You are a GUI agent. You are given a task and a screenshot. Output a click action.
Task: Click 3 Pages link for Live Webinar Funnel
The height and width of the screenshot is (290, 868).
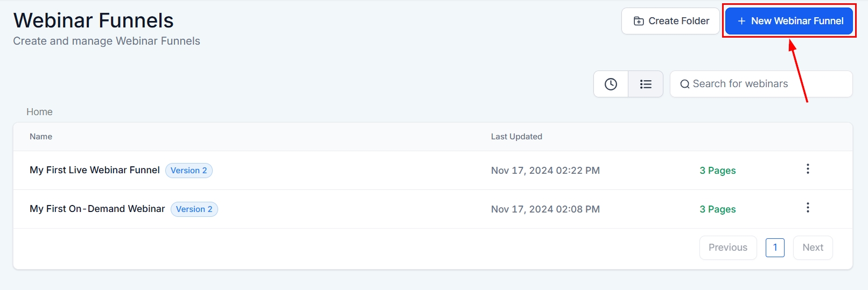point(717,171)
